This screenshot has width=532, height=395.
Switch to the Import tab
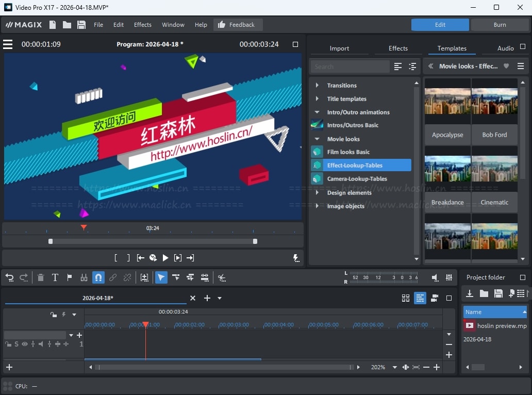pyautogui.click(x=339, y=48)
